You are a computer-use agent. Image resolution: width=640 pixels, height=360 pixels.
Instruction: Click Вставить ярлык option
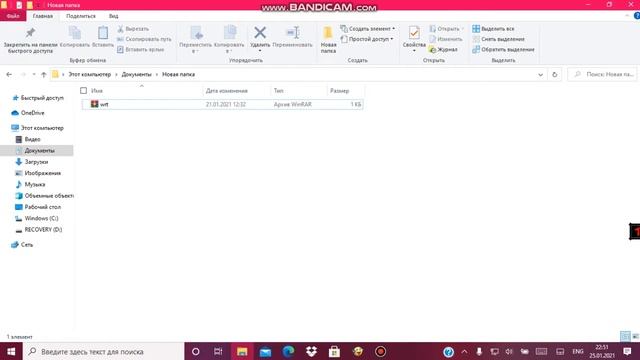click(140, 49)
